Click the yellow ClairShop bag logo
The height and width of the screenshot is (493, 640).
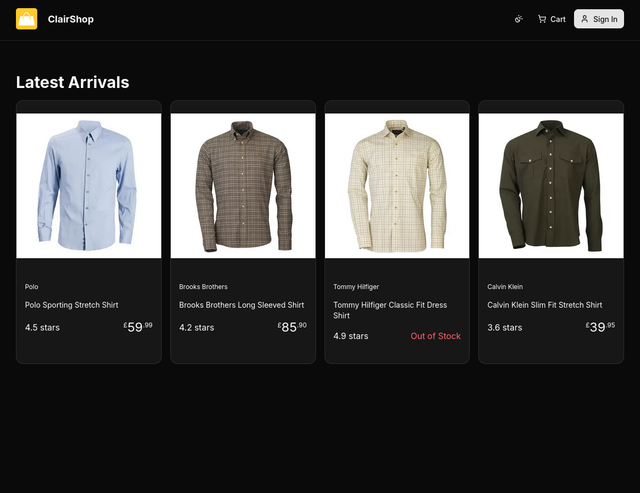click(x=27, y=19)
